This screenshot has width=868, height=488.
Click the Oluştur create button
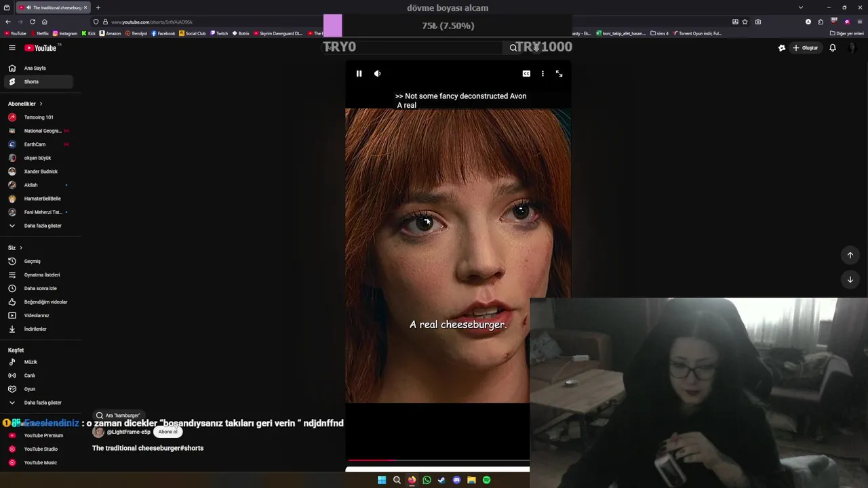pyautogui.click(x=806, y=48)
